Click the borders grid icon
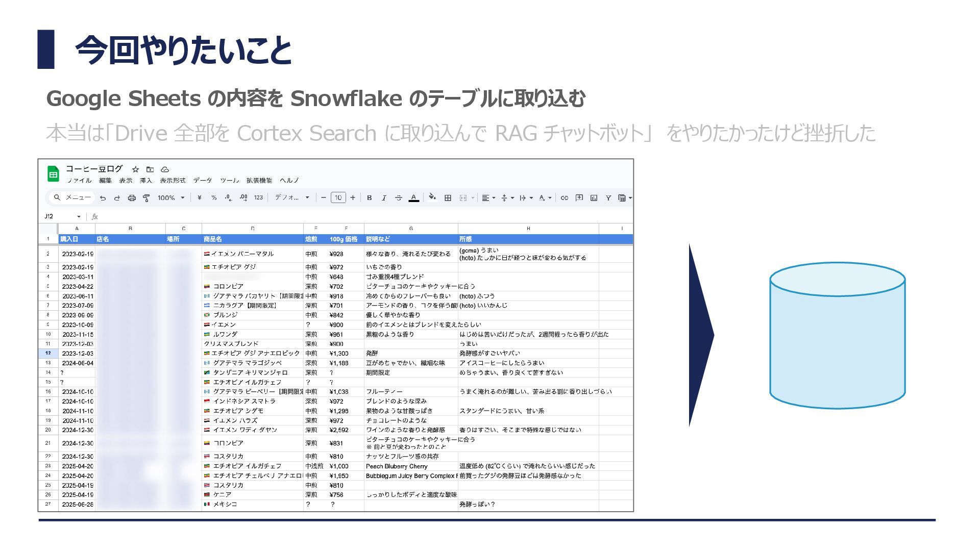 pyautogui.click(x=448, y=198)
